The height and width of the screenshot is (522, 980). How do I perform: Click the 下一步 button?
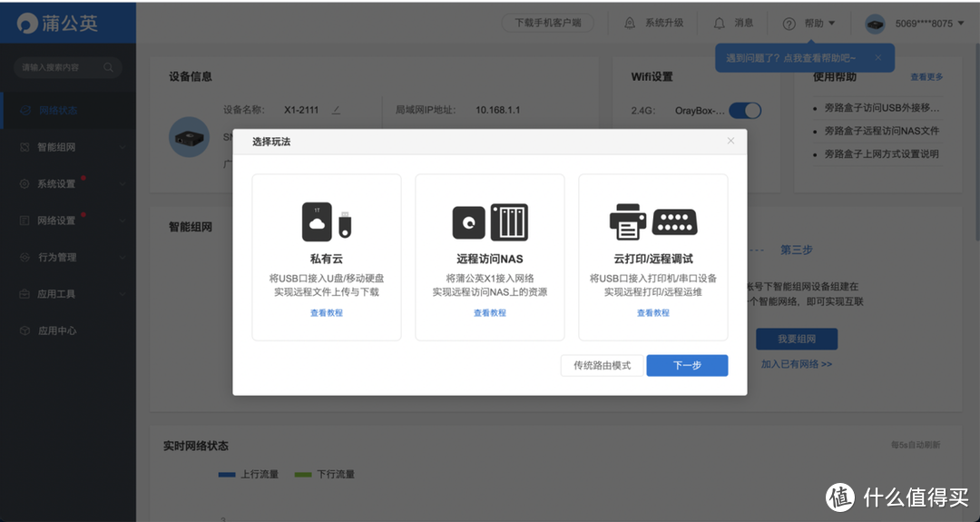[687, 366]
